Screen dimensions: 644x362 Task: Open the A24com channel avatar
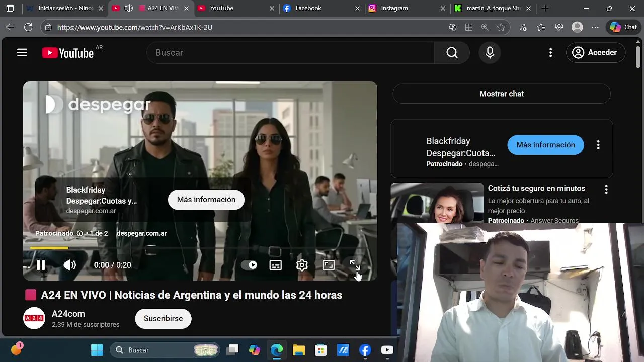[34, 318]
